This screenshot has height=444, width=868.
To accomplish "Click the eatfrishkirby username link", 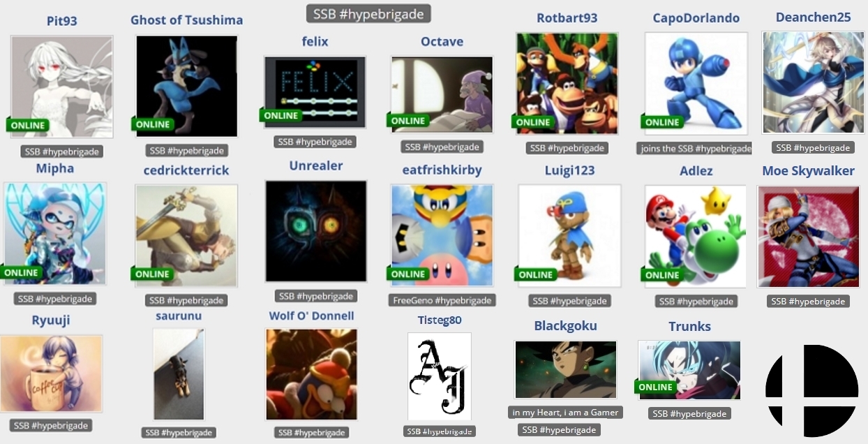I will 442,170.
